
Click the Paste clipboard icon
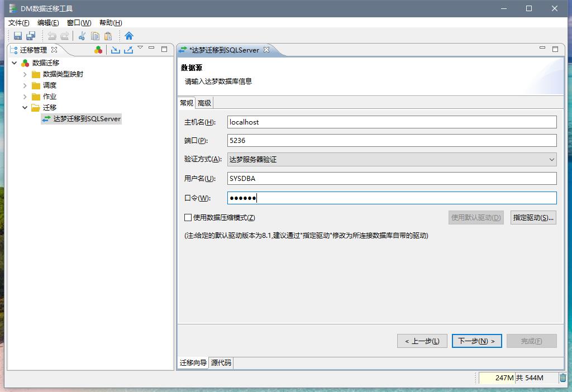[108, 36]
